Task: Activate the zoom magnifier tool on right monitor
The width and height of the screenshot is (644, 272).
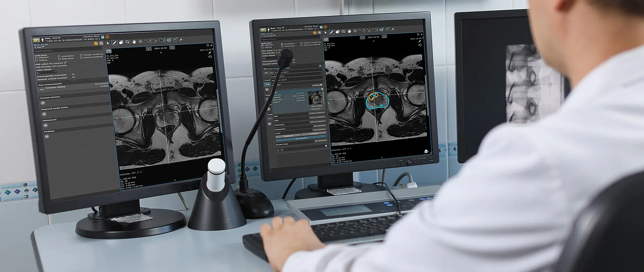Action: (343, 32)
